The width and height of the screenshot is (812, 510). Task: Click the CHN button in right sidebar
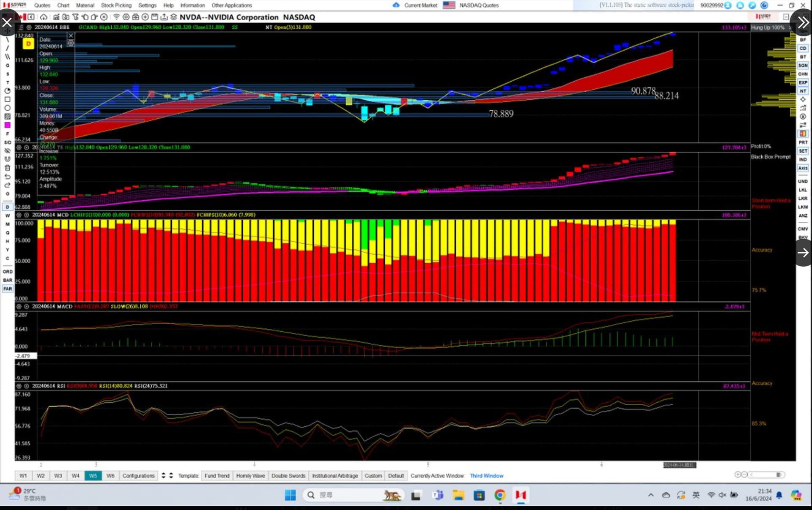(x=803, y=74)
